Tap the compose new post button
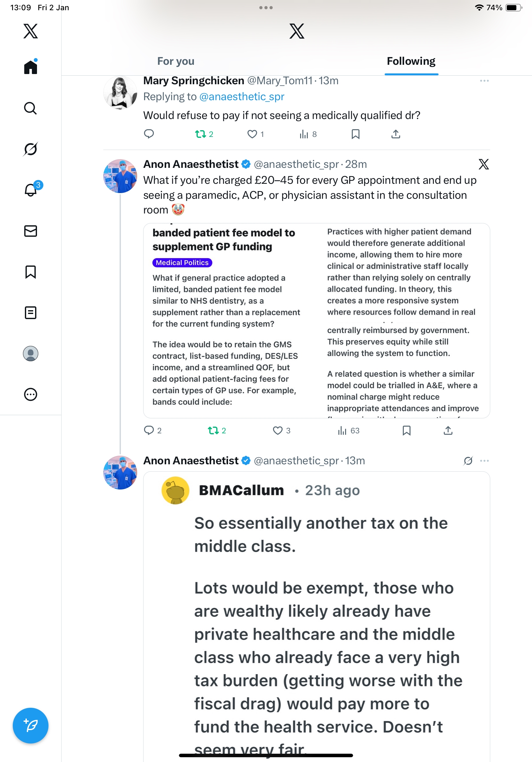 point(31,725)
